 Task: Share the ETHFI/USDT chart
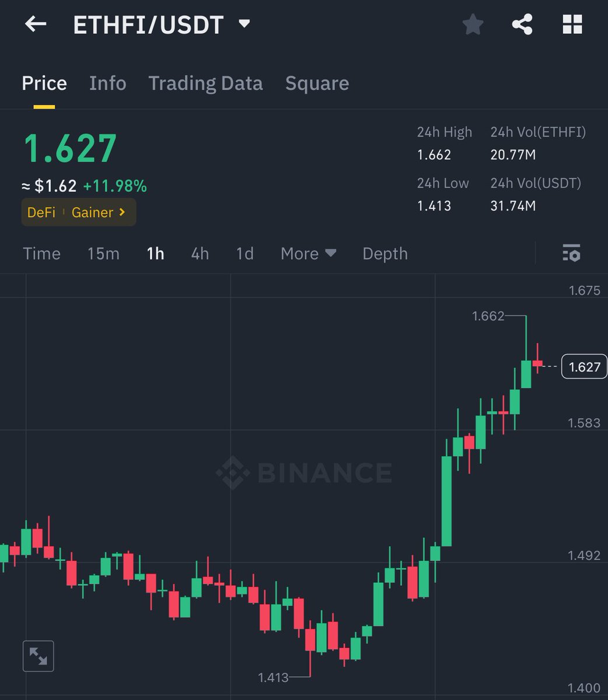pyautogui.click(x=522, y=24)
